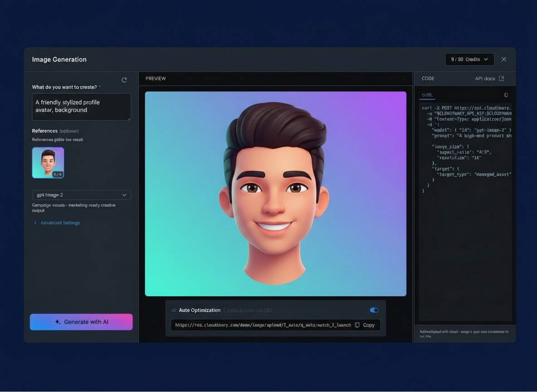The height and width of the screenshot is (392, 537).
Task: Select the reference avatar thumbnail
Action: pyautogui.click(x=48, y=163)
